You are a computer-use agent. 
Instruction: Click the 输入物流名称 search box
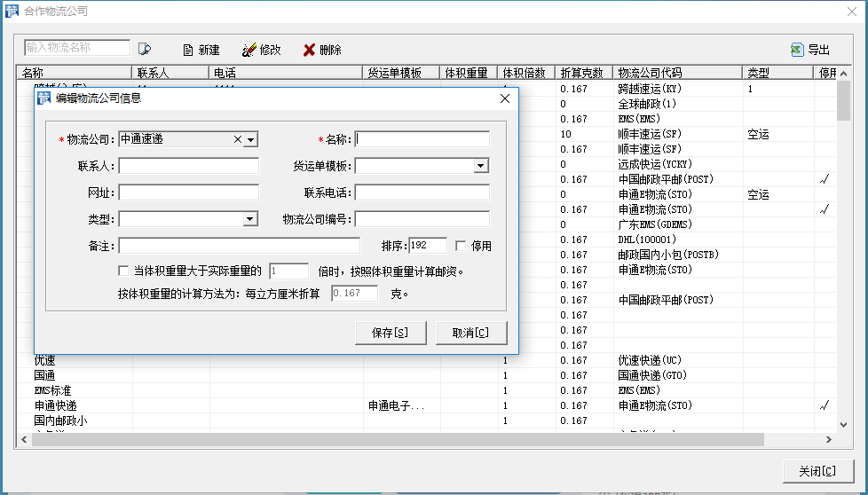tap(77, 48)
